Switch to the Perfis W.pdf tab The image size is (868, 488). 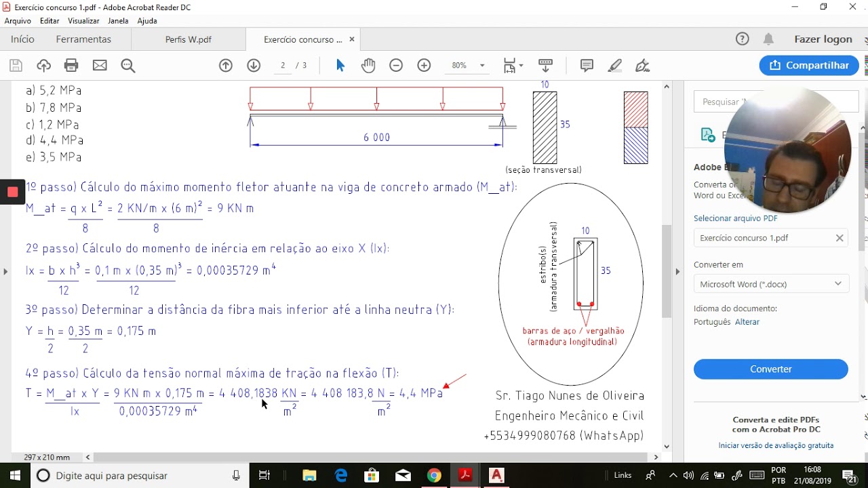pyautogui.click(x=189, y=39)
